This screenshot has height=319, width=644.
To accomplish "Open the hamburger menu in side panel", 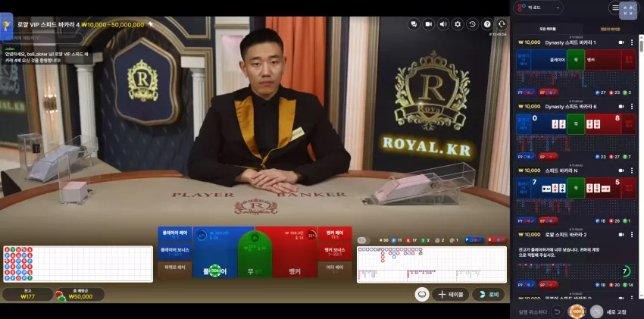I will (x=615, y=8).
